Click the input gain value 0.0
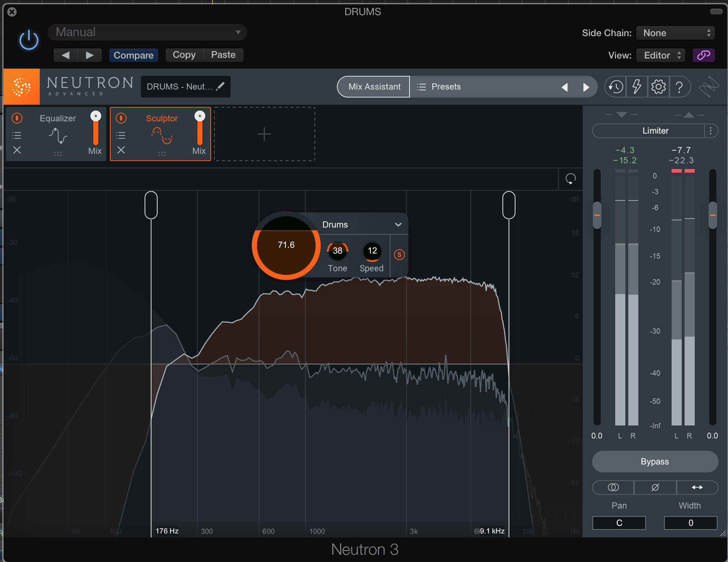This screenshot has height=562, width=728. [x=597, y=436]
